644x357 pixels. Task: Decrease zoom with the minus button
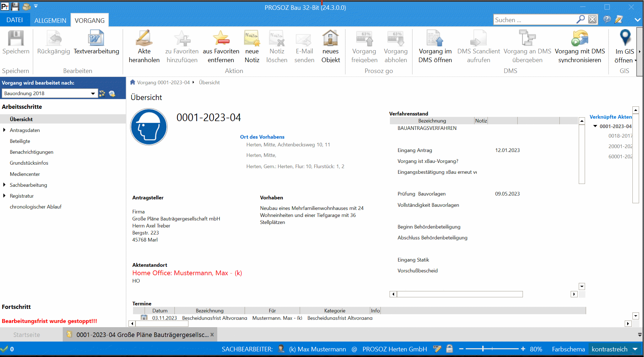[461, 349]
